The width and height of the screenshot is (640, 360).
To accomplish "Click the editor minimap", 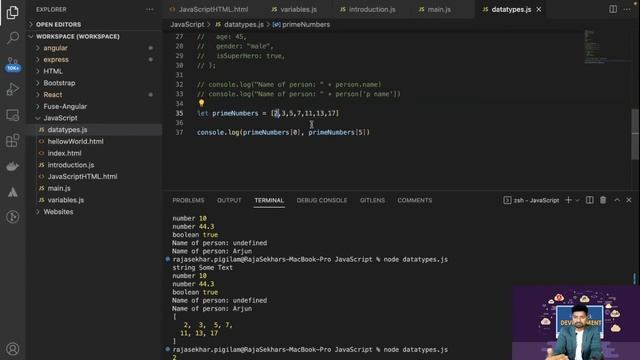I will [x=607, y=47].
